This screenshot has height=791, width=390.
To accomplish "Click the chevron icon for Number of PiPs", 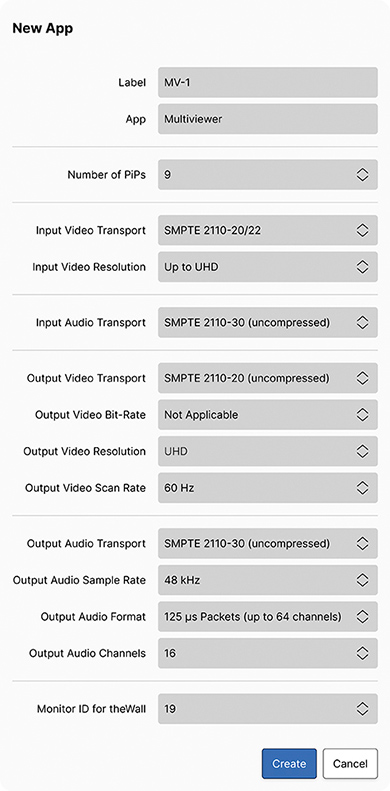I will 362,175.
